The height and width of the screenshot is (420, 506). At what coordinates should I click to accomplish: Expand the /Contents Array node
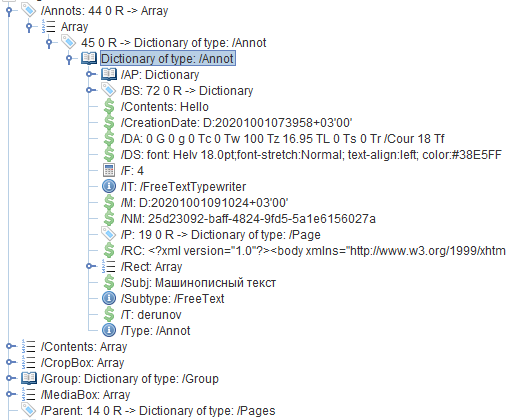point(10,346)
